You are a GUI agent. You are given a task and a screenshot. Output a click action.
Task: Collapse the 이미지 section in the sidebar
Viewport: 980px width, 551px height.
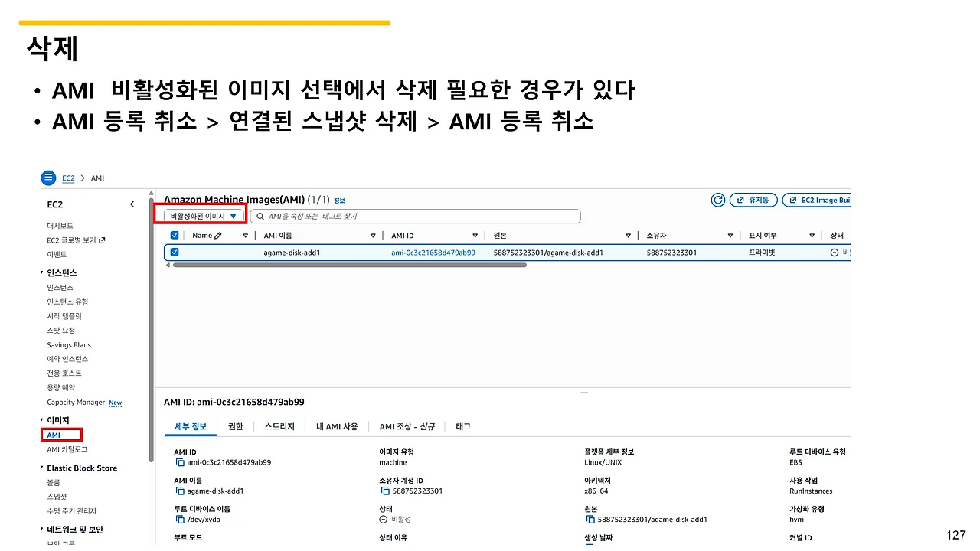pos(42,419)
